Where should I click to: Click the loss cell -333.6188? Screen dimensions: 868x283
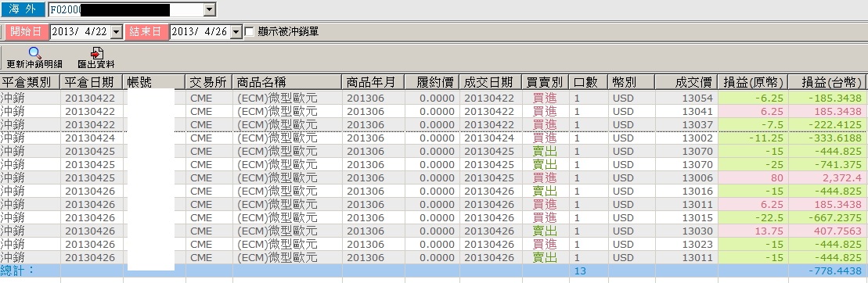(x=827, y=138)
